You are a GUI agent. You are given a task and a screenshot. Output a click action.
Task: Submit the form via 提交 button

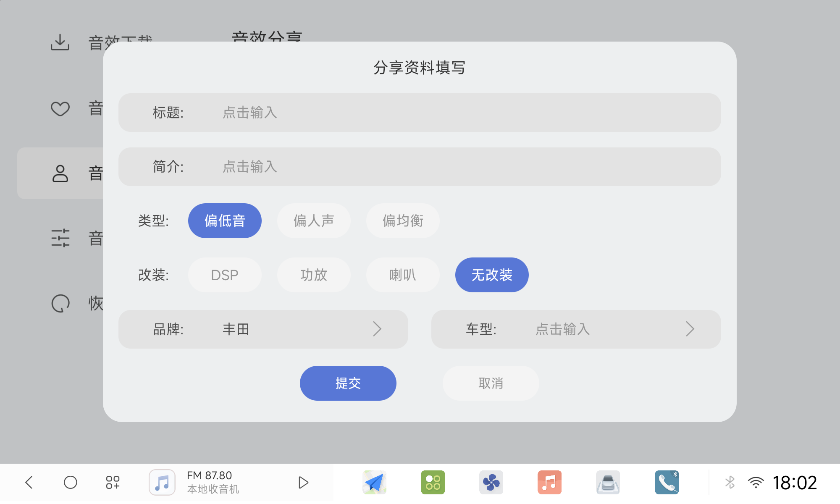(x=348, y=383)
